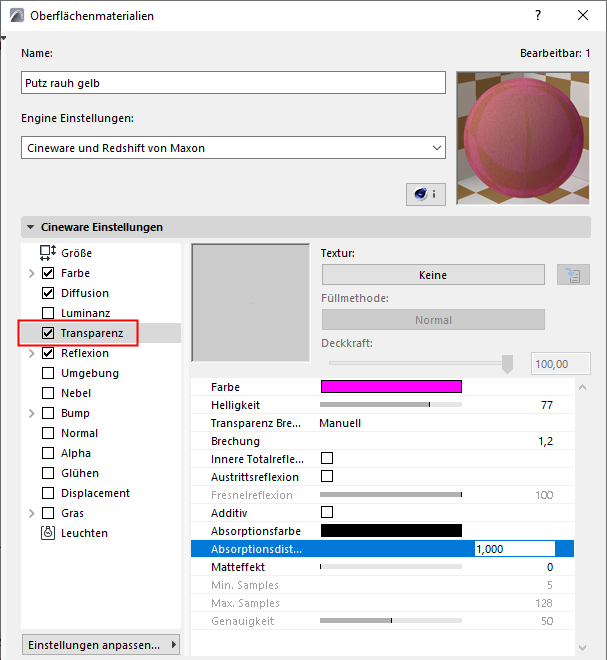This screenshot has width=607, height=660.
Task: Click the Normal Füllmethode button
Action: tap(433, 320)
